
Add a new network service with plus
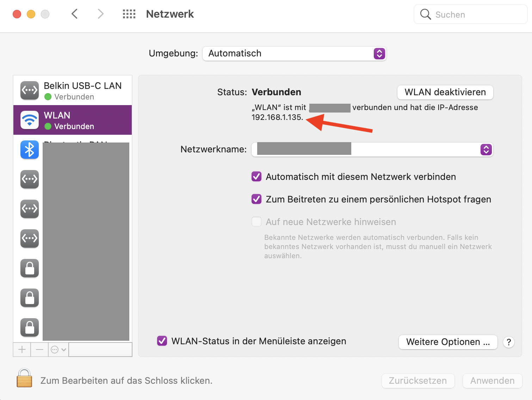[x=22, y=350]
